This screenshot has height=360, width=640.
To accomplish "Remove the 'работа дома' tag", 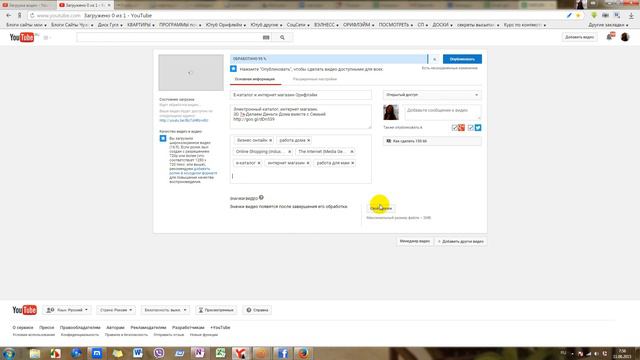I will [x=309, y=140].
